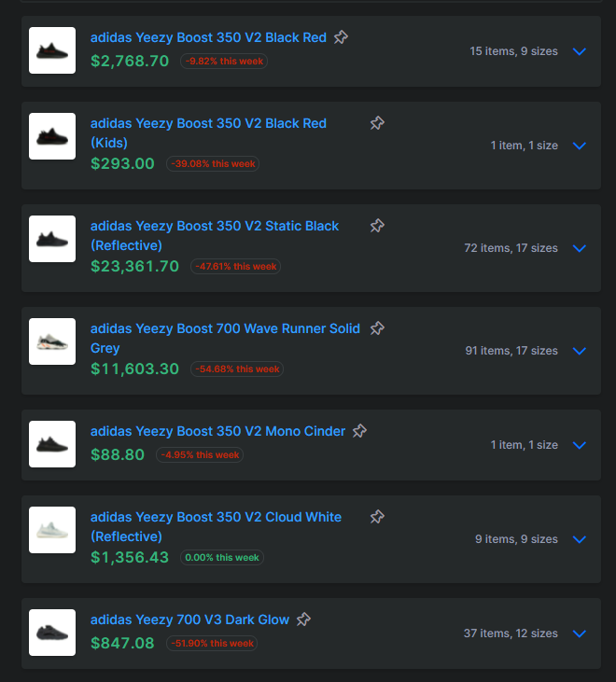
Task: Click the $847.08 price
Action: [x=122, y=644]
